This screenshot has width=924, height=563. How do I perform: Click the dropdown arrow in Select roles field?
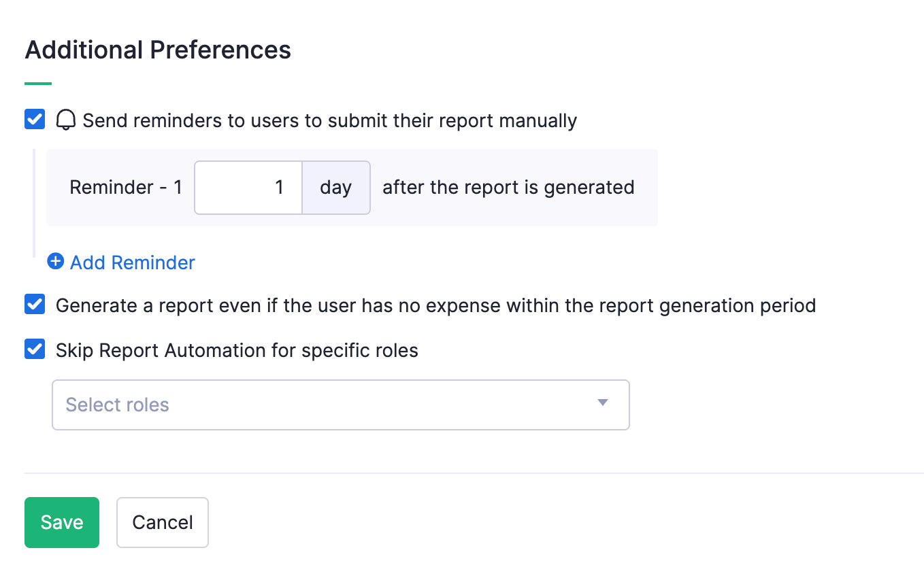pyautogui.click(x=601, y=403)
